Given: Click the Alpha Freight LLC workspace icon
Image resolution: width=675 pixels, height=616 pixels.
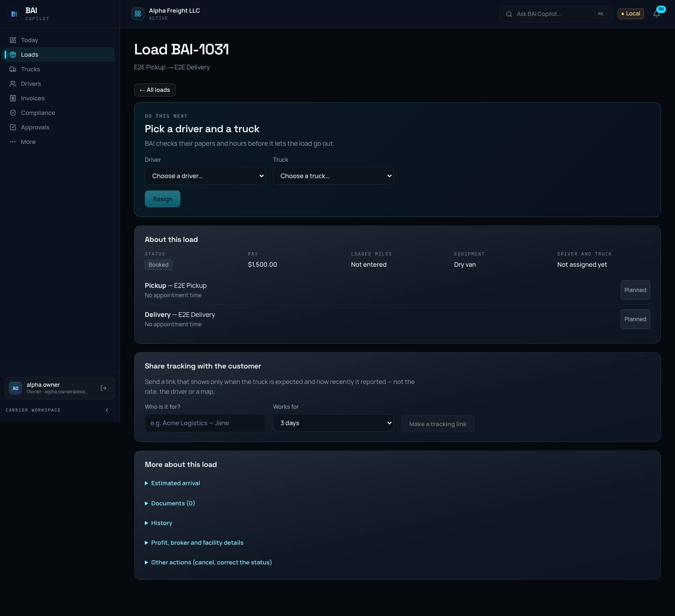Looking at the screenshot, I should coord(138,14).
